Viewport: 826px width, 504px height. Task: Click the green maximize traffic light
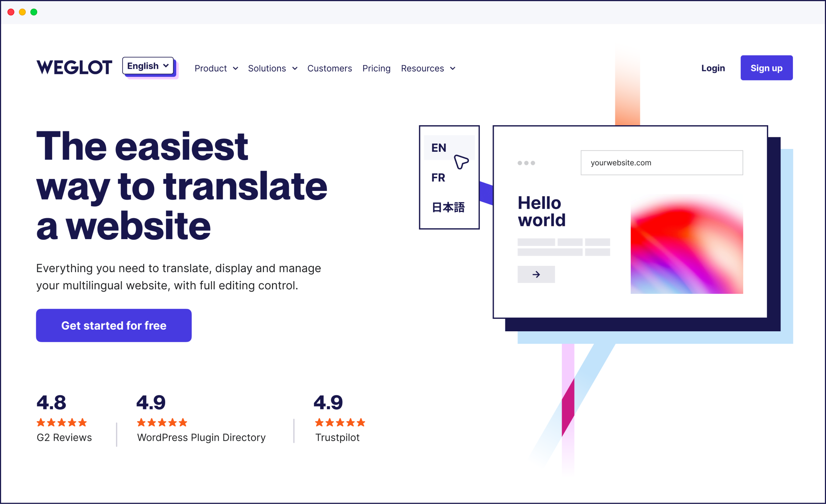pyautogui.click(x=34, y=12)
